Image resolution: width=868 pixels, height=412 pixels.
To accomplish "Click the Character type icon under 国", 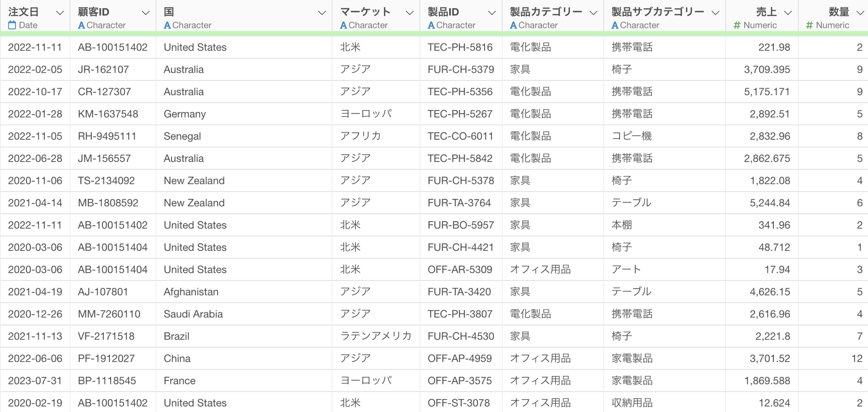I will pyautogui.click(x=167, y=25).
